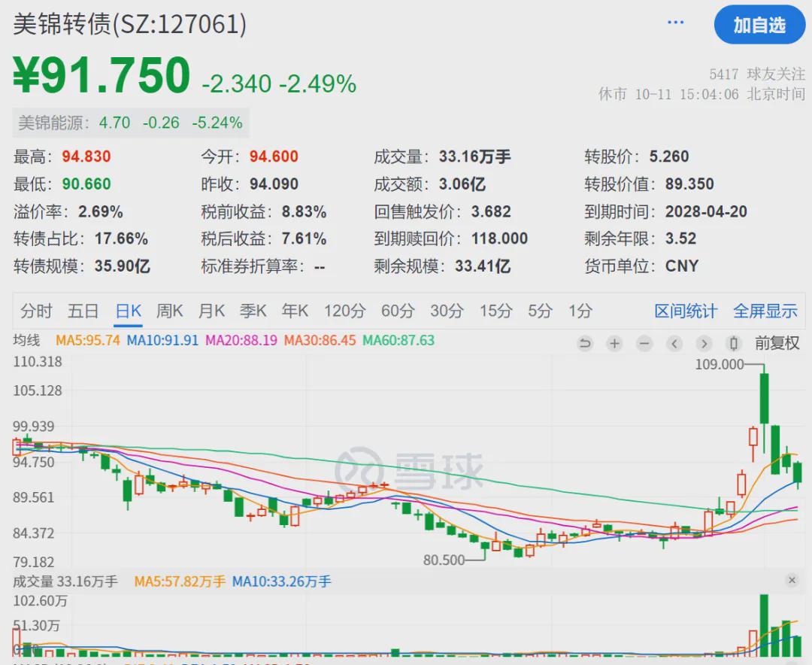Toggle the candlestick chart style icon
Viewport: 812px width, 665px height.
(x=734, y=343)
